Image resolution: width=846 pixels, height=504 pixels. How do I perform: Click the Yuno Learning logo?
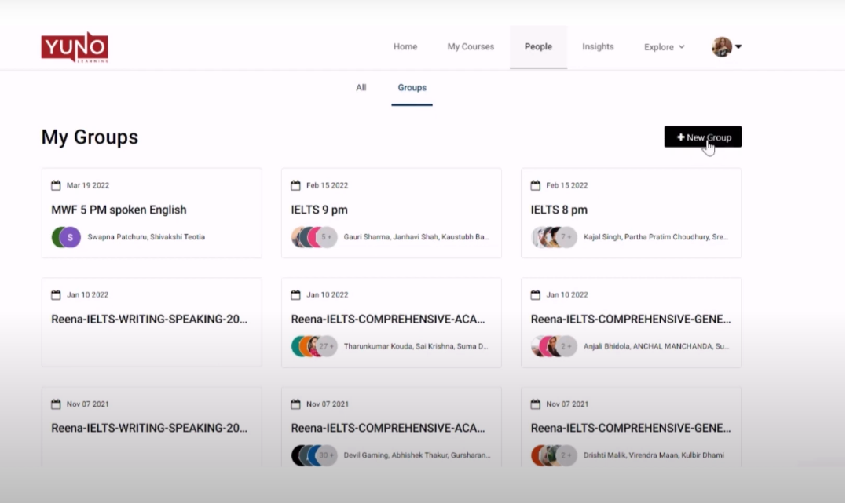[75, 47]
